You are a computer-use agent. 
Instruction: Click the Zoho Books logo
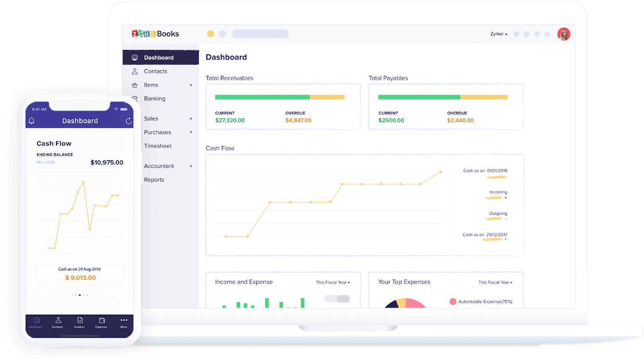click(x=155, y=34)
